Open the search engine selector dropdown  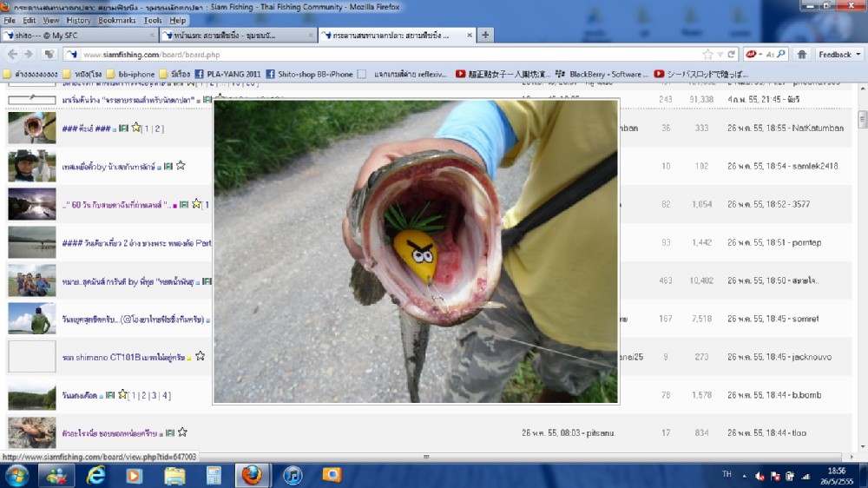pyautogui.click(x=754, y=55)
